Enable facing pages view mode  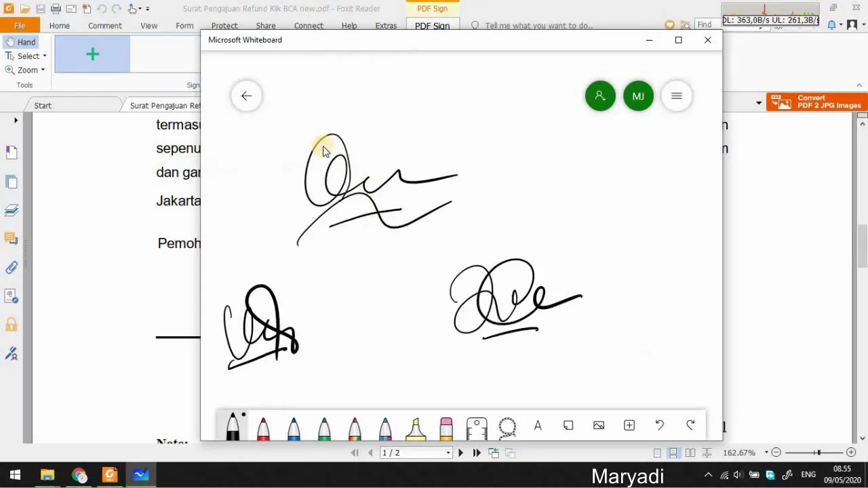pyautogui.click(x=690, y=453)
